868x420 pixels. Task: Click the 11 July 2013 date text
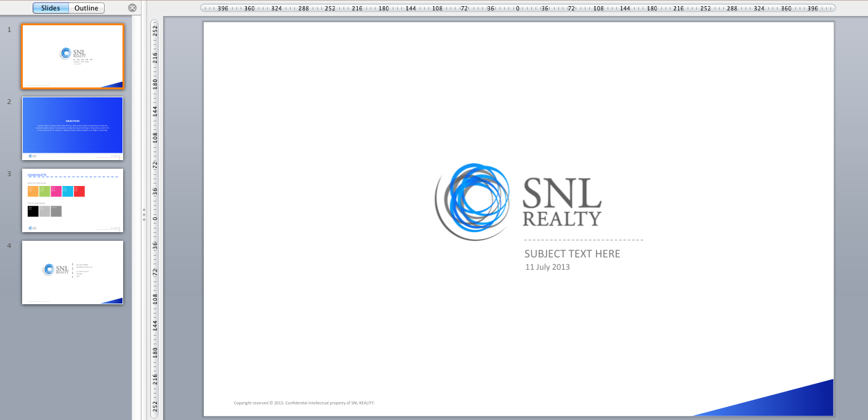click(547, 267)
